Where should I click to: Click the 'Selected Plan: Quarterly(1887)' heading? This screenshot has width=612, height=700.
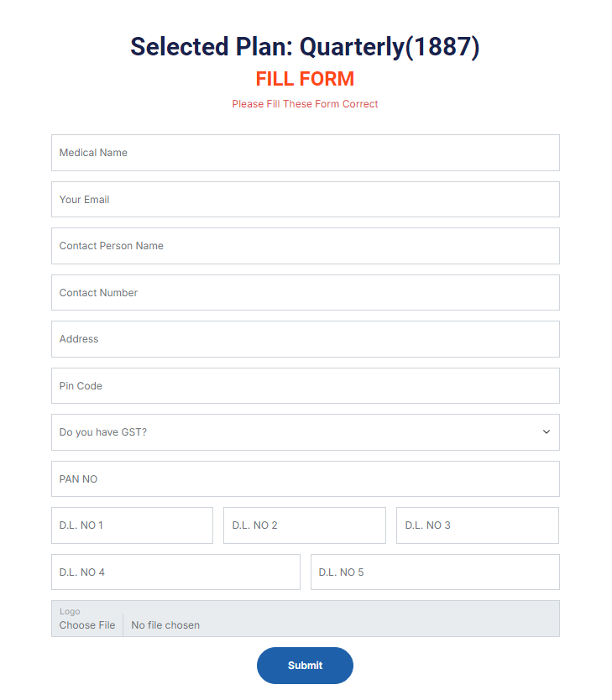pos(305,47)
